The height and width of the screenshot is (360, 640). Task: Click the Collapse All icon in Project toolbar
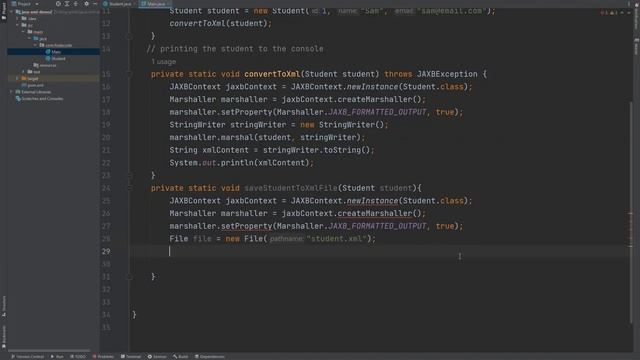[76, 4]
